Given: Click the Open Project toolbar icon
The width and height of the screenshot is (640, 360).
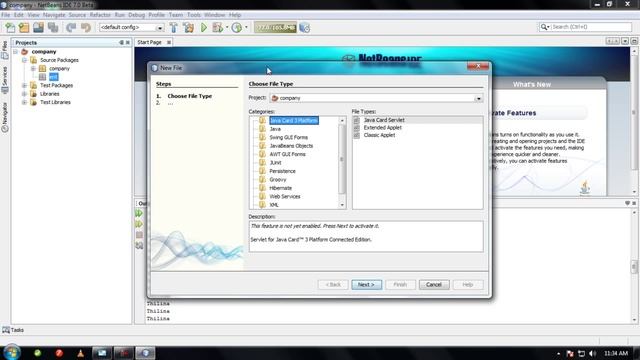Looking at the screenshot, I should (38, 27).
